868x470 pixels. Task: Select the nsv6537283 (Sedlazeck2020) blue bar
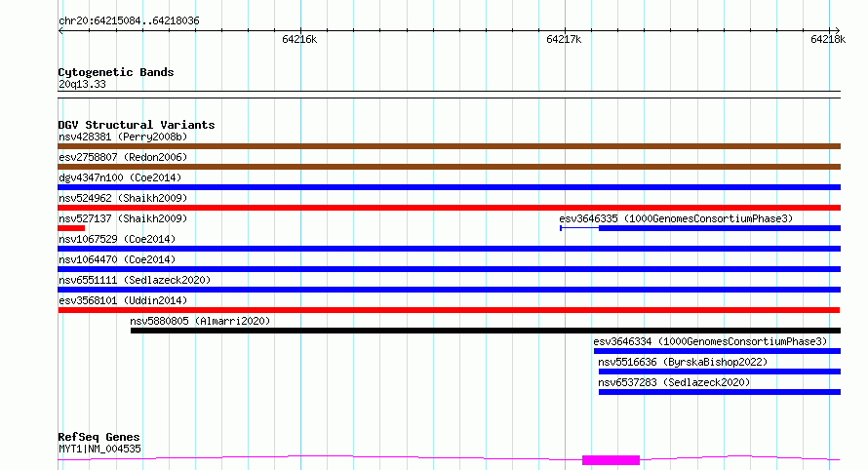720,392
